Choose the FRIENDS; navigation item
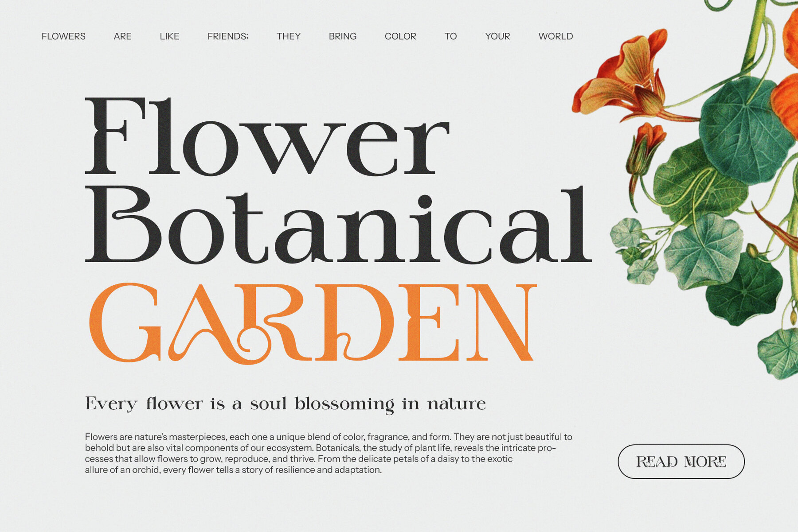This screenshot has height=532, width=798. pyautogui.click(x=227, y=36)
